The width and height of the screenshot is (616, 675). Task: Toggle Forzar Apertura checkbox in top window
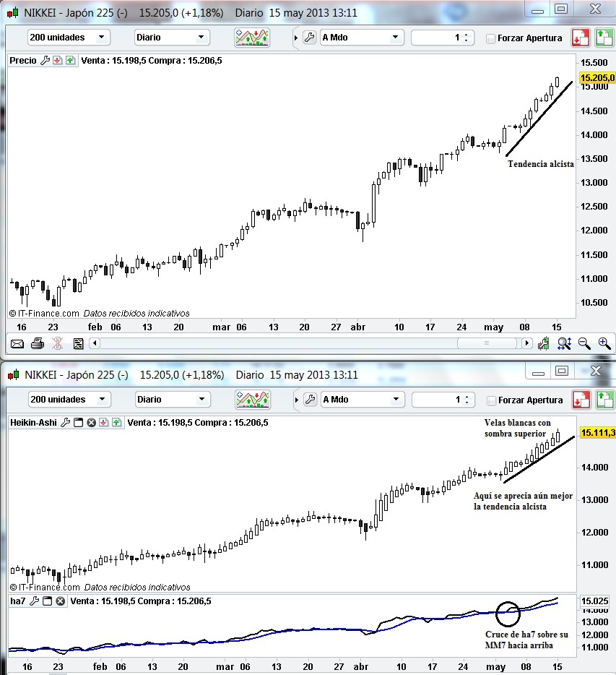pyautogui.click(x=490, y=38)
